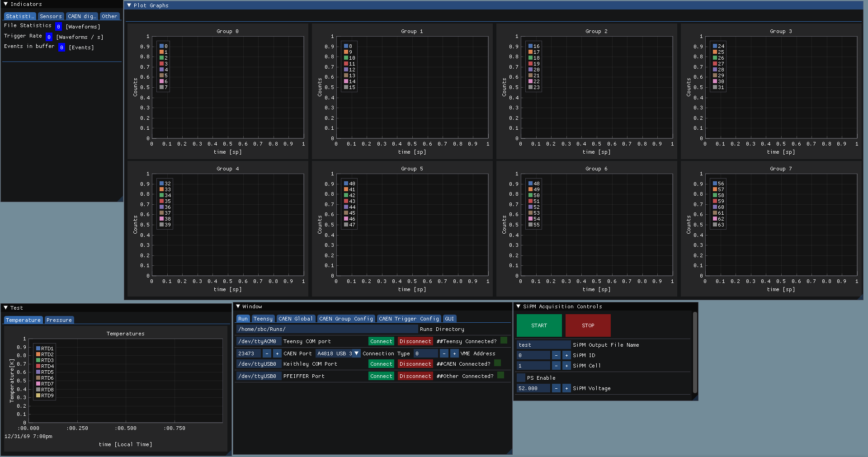868x457 pixels.
Task: Increase the VME Address value
Action: coord(454,353)
